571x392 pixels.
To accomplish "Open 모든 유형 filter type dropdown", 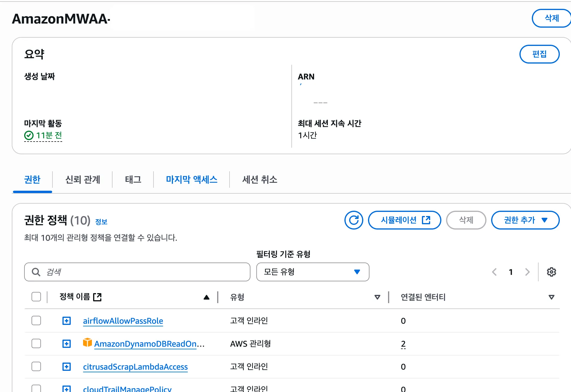I will pos(312,272).
